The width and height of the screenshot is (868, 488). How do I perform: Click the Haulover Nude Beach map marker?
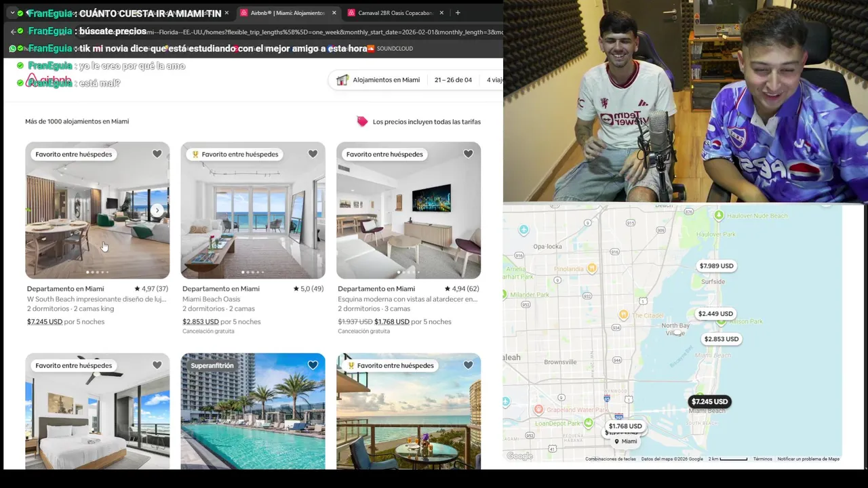[x=719, y=216]
